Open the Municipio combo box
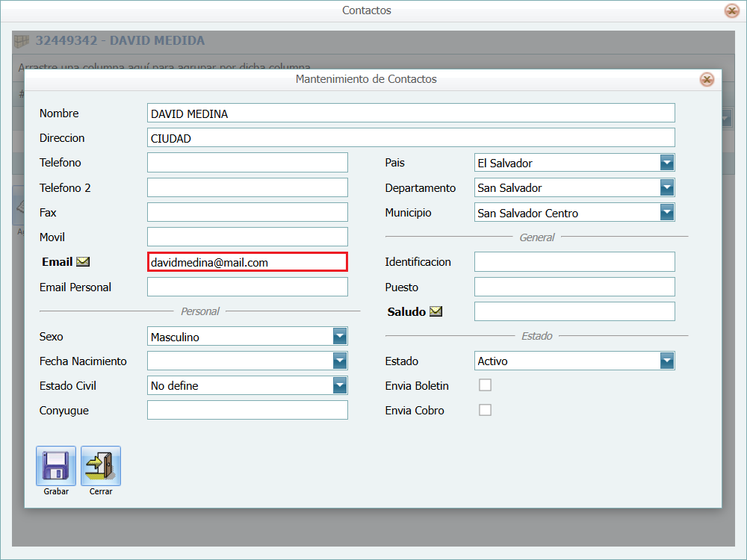Image resolution: width=747 pixels, height=560 pixels. point(667,213)
